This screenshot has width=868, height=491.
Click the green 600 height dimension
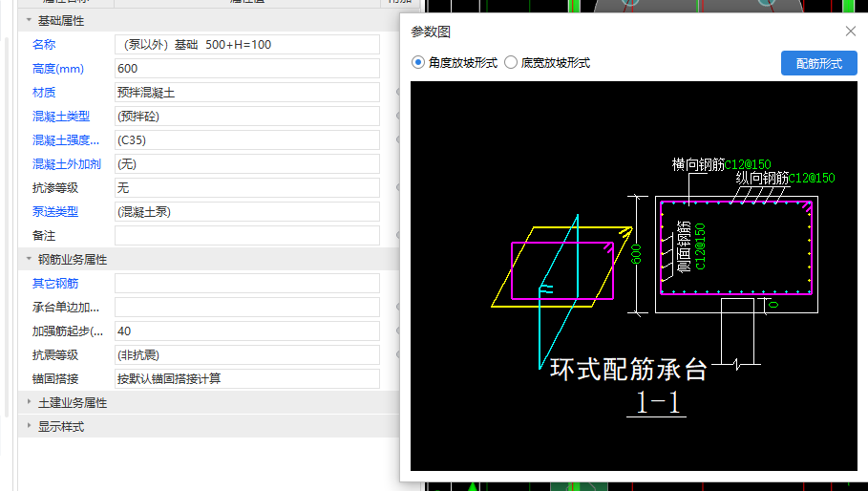tap(636, 254)
